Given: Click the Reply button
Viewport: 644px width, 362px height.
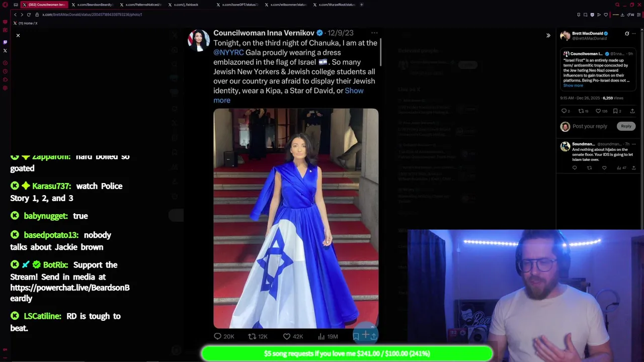Looking at the screenshot, I should (x=626, y=126).
